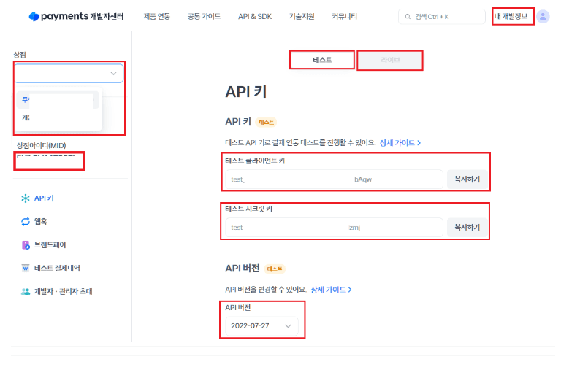The width and height of the screenshot is (588, 367).
Task: Open the 제품 연동 menu
Action: tap(156, 16)
